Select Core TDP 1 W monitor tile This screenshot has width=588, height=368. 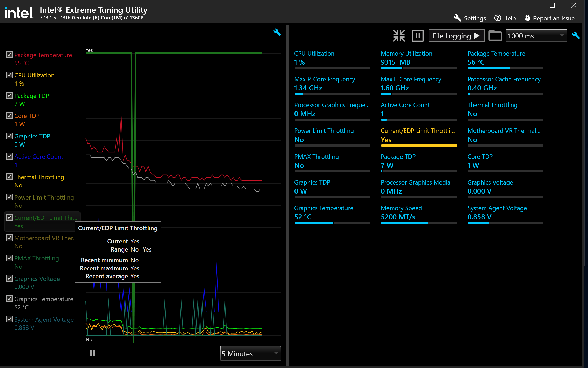tap(505, 163)
